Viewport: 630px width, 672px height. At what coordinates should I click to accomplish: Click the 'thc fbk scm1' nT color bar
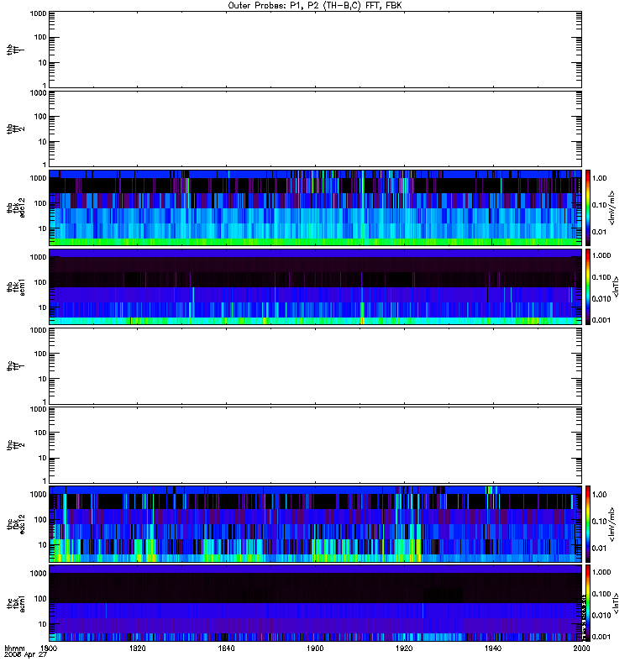(x=588, y=603)
